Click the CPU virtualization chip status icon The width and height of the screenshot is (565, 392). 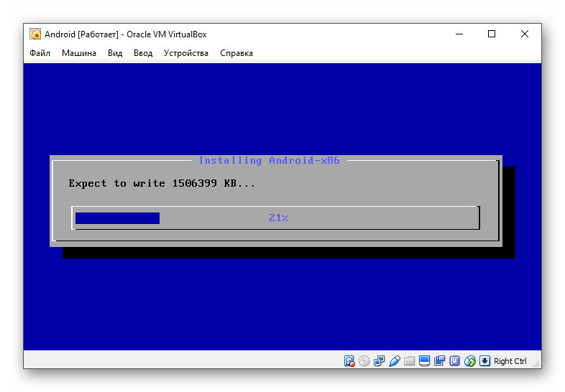click(x=455, y=360)
